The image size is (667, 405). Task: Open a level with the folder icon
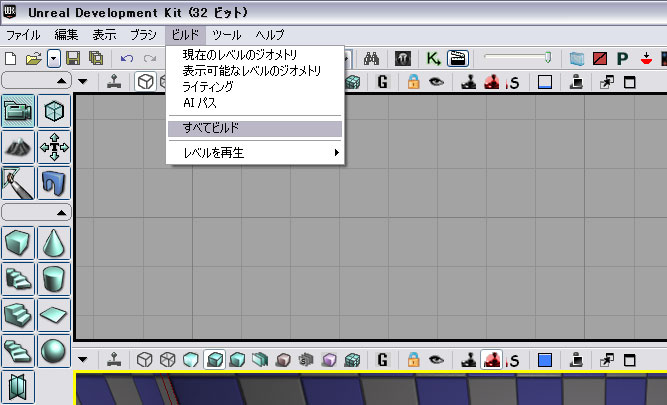coord(33,58)
